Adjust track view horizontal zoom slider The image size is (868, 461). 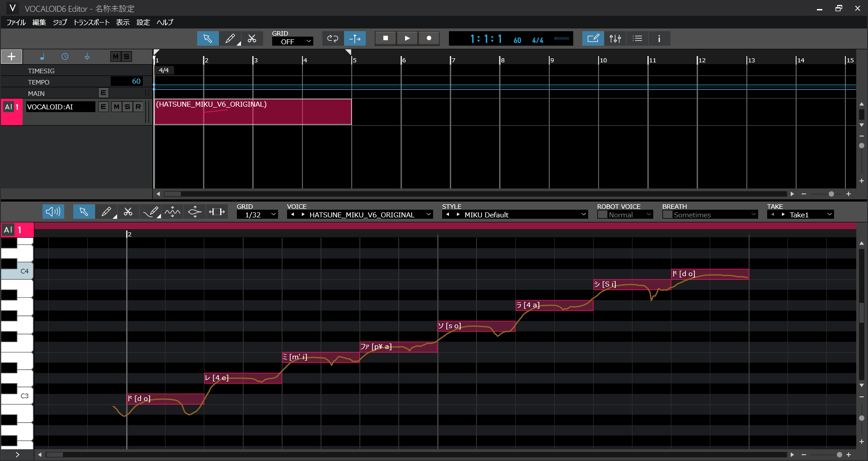point(831,194)
